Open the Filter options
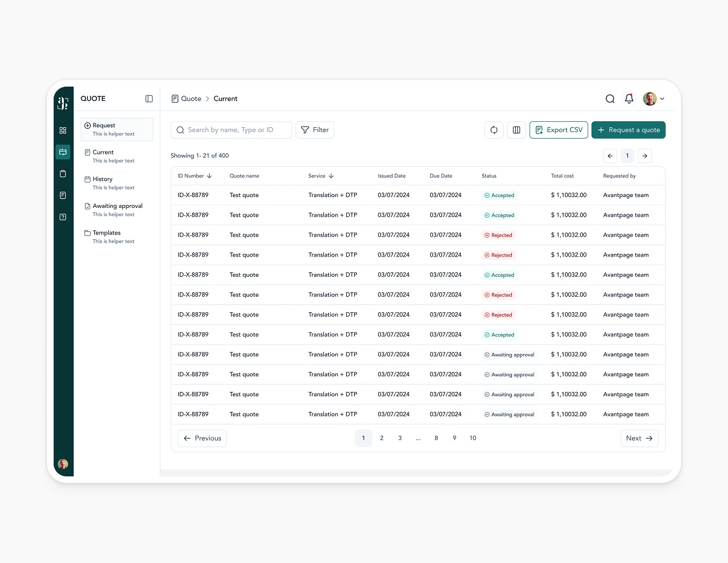 315,130
